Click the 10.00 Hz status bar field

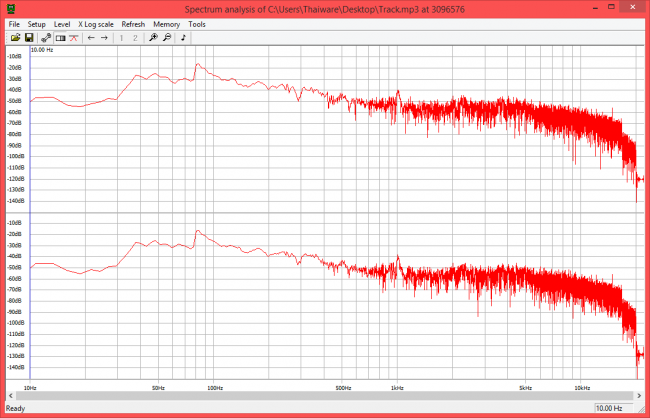tap(614, 408)
